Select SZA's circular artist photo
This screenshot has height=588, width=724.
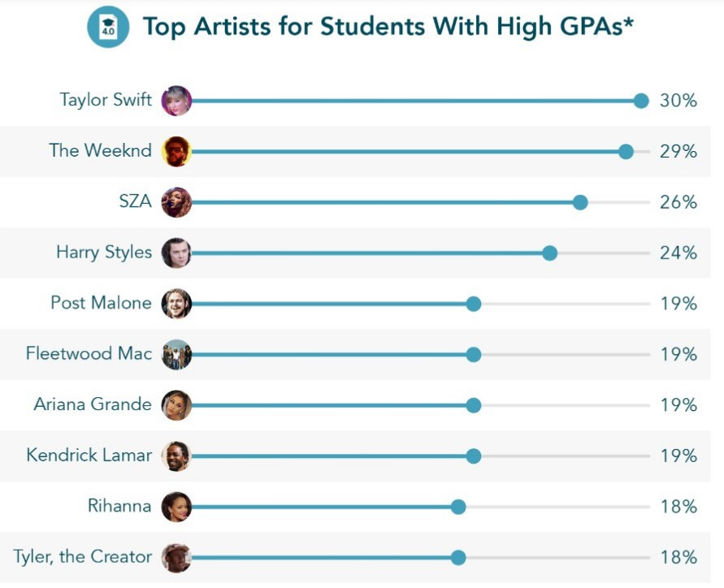click(x=176, y=202)
